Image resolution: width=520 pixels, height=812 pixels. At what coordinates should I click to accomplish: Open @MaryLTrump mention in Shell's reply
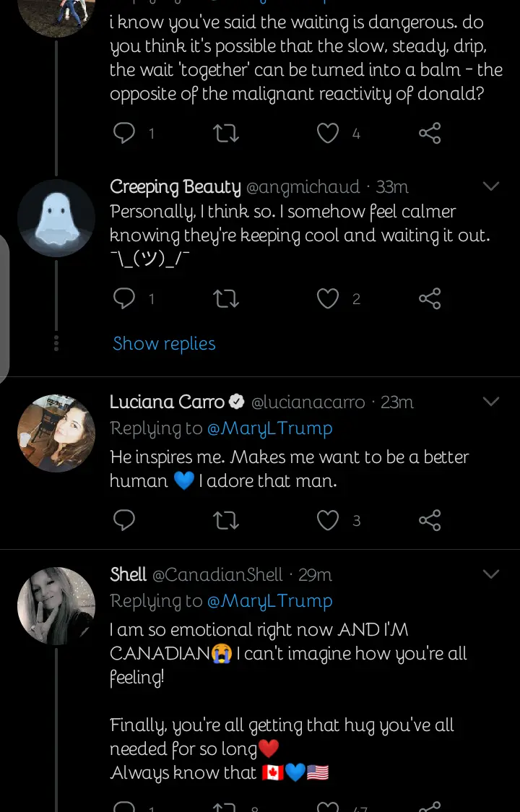pyautogui.click(x=269, y=601)
